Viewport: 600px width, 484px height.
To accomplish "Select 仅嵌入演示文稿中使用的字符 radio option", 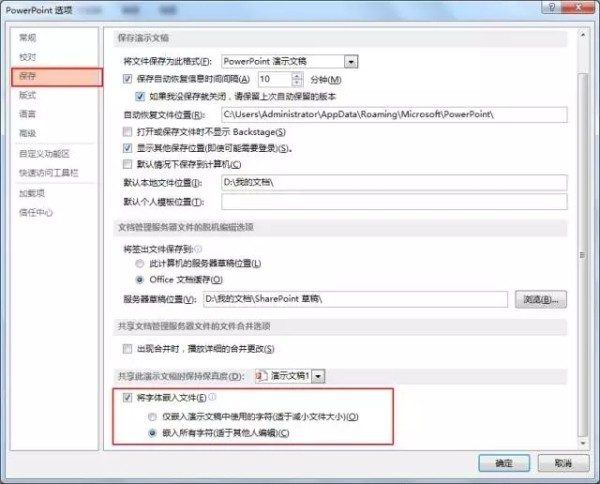I will point(152,416).
